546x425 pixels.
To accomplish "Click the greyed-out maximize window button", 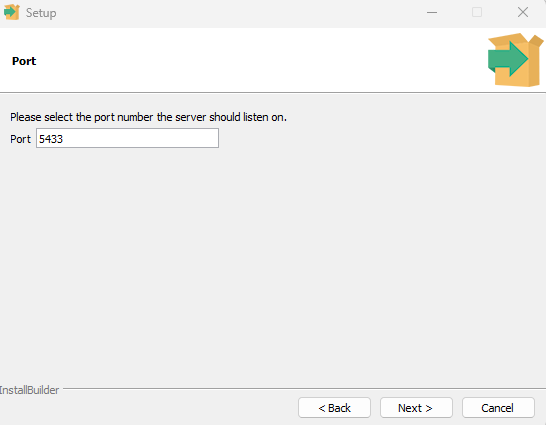I will pyautogui.click(x=477, y=13).
